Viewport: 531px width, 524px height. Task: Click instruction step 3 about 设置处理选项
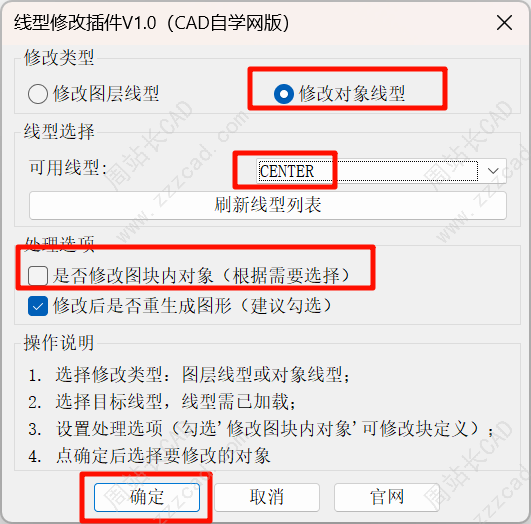coord(261,429)
